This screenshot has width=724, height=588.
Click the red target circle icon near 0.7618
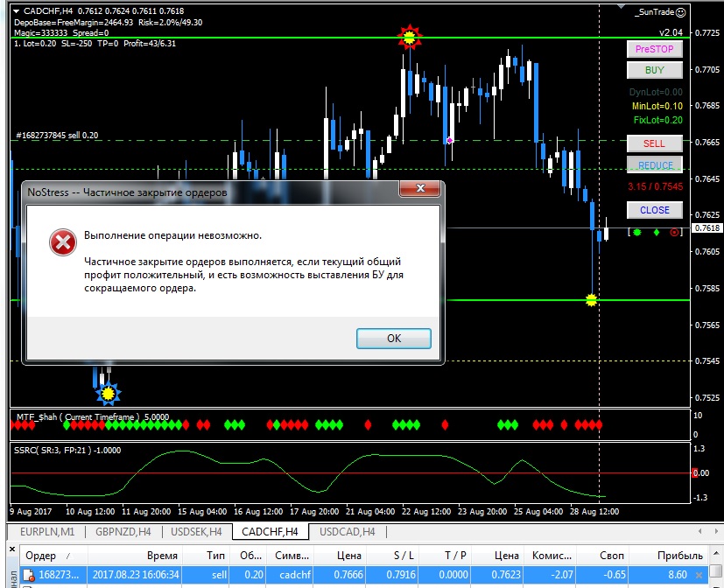(x=675, y=232)
